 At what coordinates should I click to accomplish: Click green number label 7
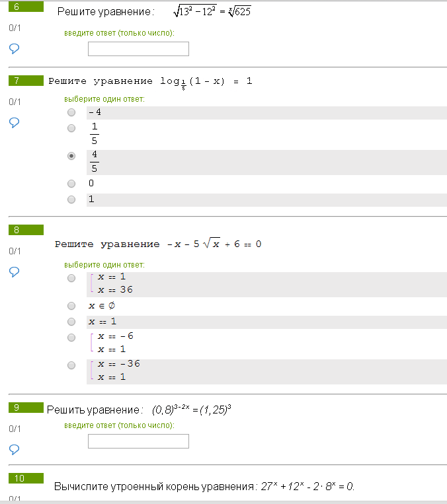[x=26, y=81]
